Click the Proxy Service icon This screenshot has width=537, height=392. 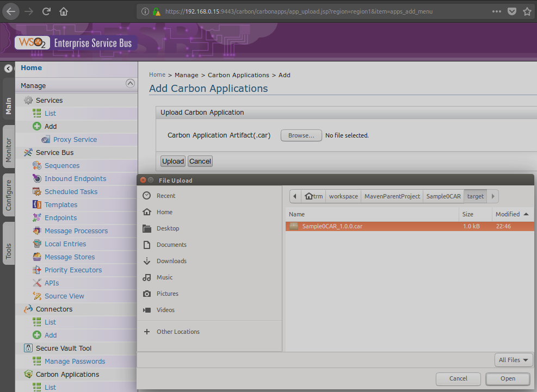(46, 140)
